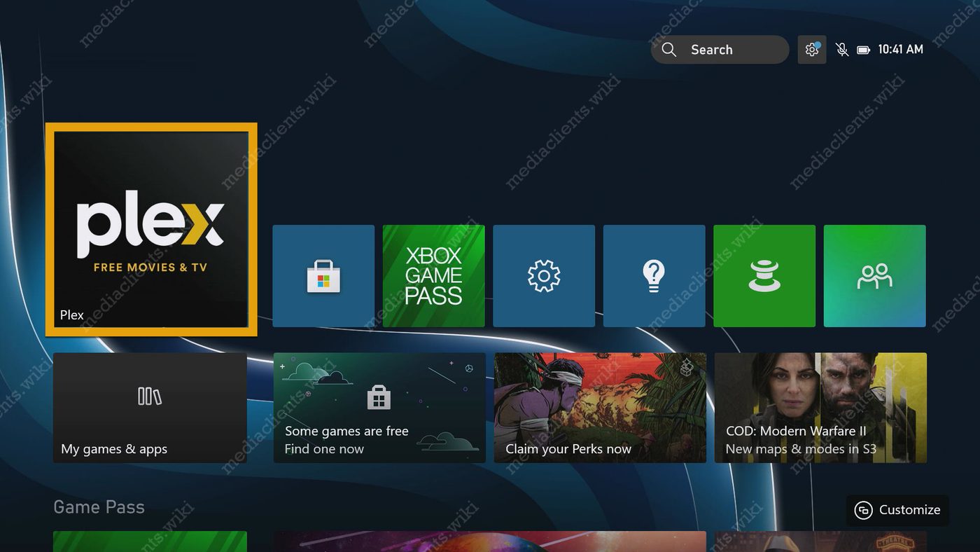Click the 10:41 AM clock
Image resolution: width=980 pixels, height=552 pixels.
pos(900,50)
